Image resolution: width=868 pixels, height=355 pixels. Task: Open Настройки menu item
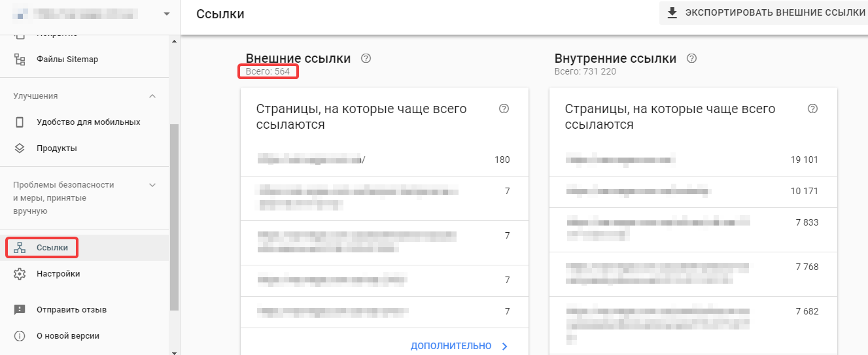[x=58, y=274]
